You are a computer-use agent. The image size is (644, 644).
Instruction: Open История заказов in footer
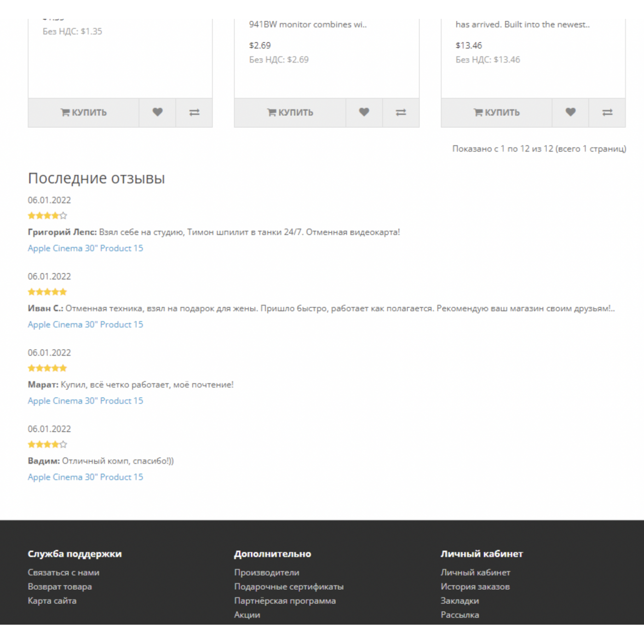tap(475, 587)
